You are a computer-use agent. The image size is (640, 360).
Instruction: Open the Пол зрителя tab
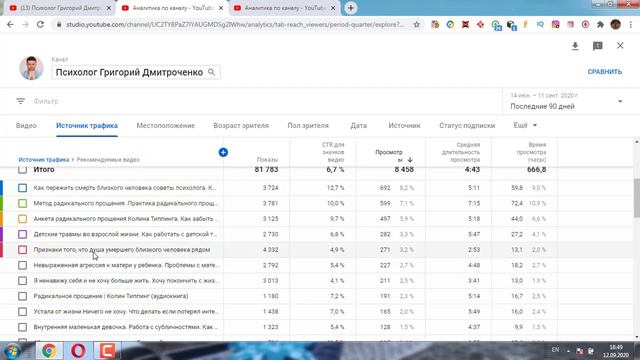tap(308, 126)
